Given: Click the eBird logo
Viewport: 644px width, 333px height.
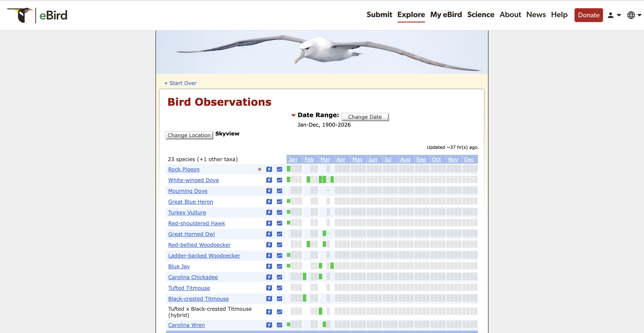Looking at the screenshot, I should pos(37,15).
